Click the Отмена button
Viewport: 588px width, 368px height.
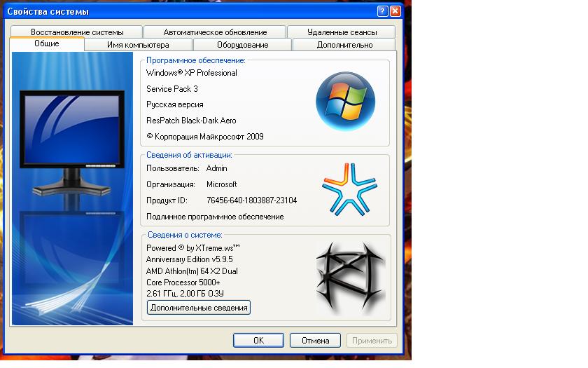click(316, 340)
